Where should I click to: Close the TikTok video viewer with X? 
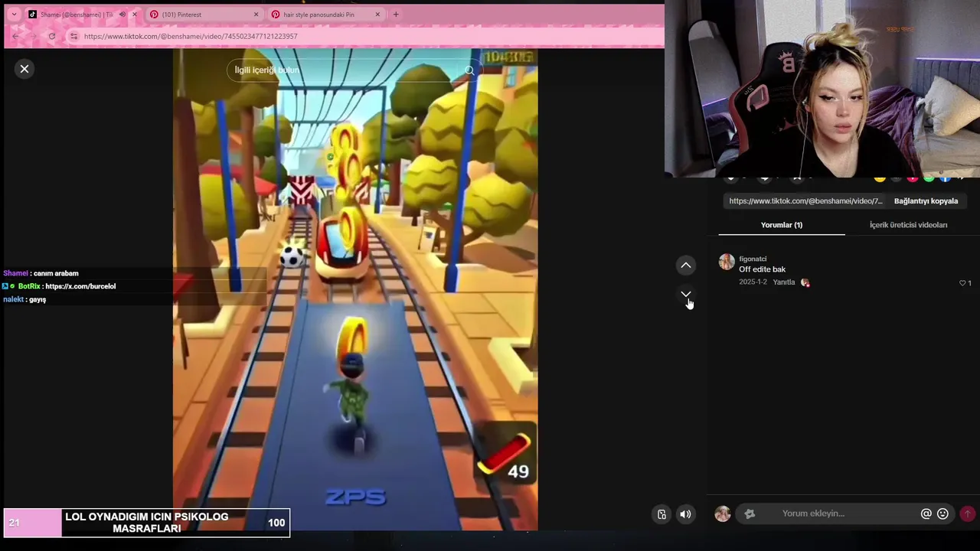click(x=24, y=69)
